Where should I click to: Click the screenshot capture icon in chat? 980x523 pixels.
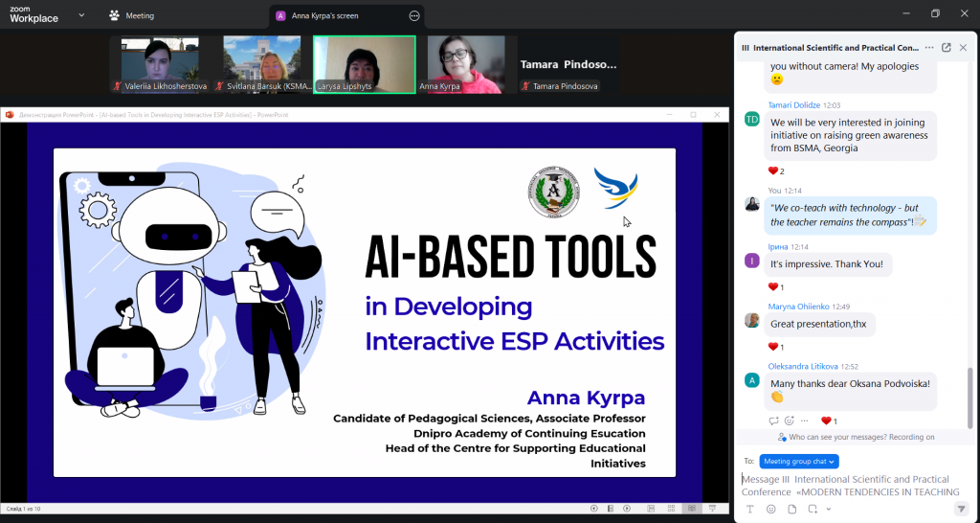click(812, 509)
